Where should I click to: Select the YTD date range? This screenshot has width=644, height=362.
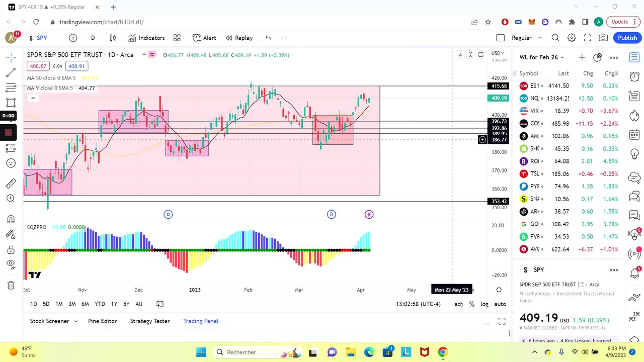tap(100, 304)
